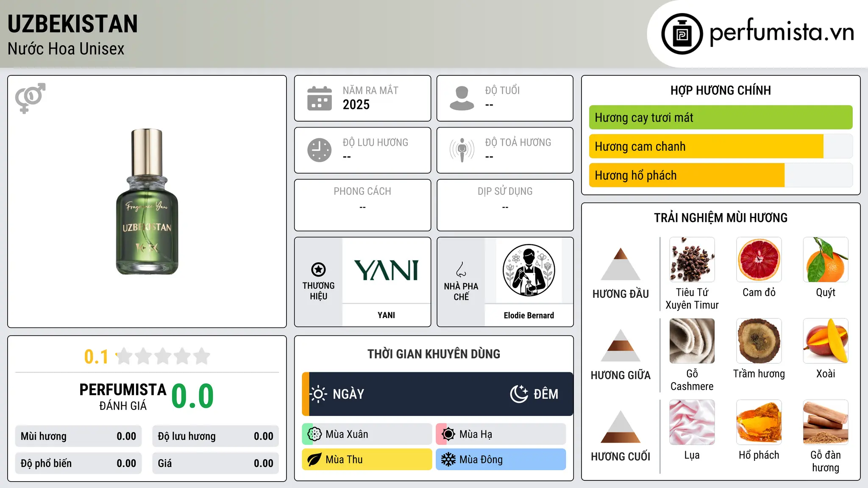Click the Hương đầu pyramid icon
This screenshot has width=868, height=488.
(620, 264)
